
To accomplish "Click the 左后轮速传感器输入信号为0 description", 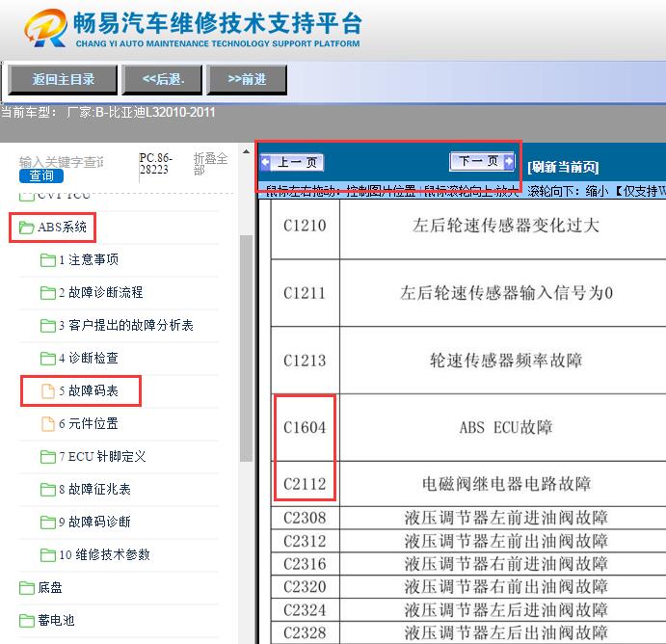I will [506, 293].
